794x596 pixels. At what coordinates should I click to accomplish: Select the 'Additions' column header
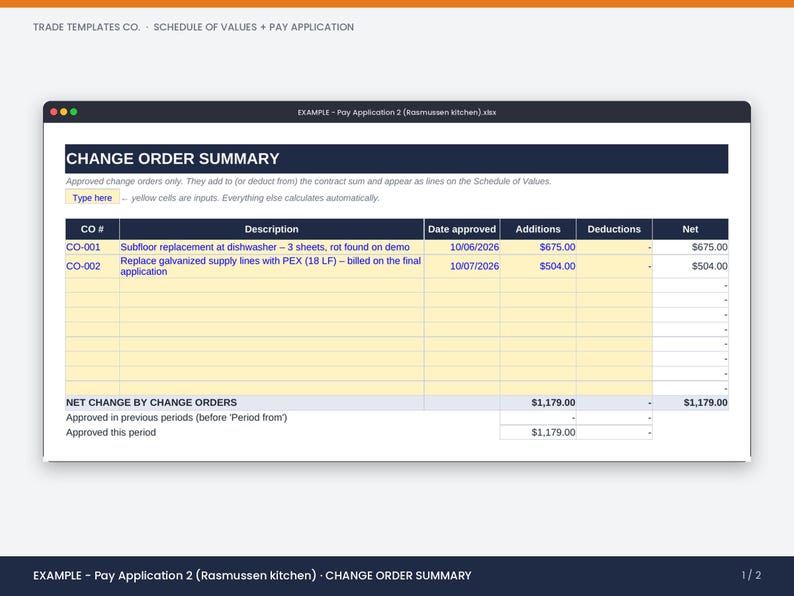(538, 229)
